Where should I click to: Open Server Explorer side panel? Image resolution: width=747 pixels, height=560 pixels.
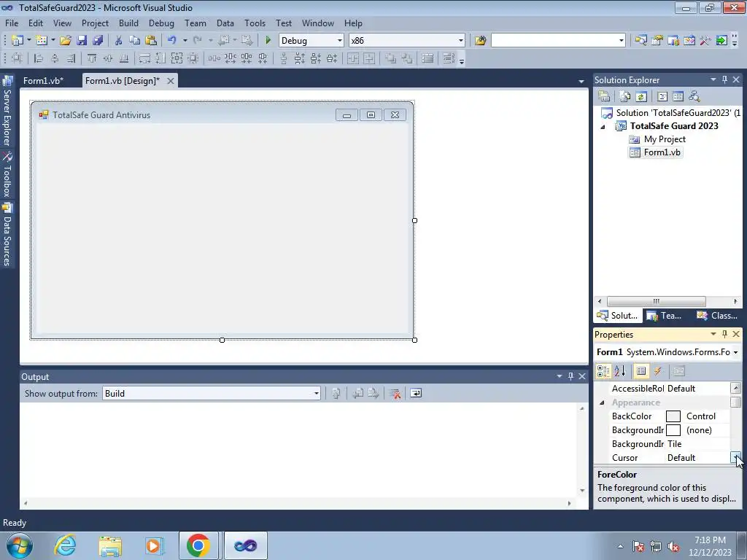[x=7, y=112]
